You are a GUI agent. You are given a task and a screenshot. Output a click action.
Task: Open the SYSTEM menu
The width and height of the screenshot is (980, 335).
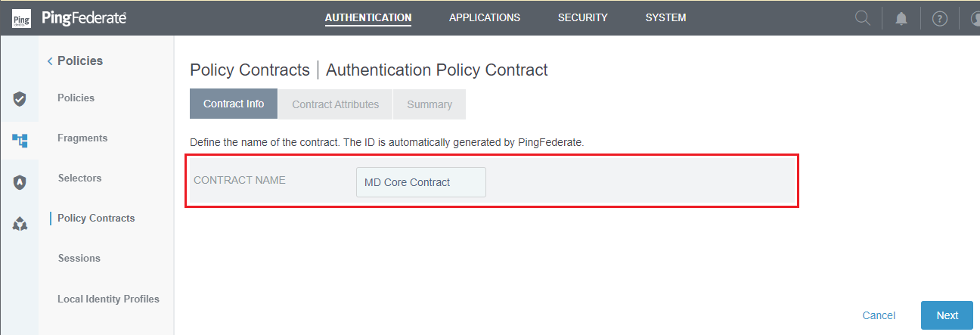click(666, 17)
